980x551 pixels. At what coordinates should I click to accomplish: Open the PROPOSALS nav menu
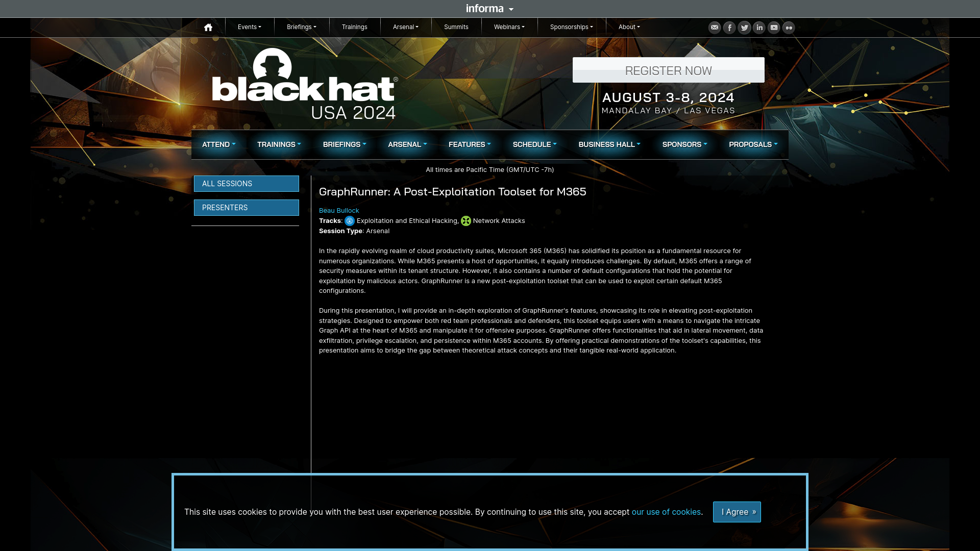(x=753, y=144)
